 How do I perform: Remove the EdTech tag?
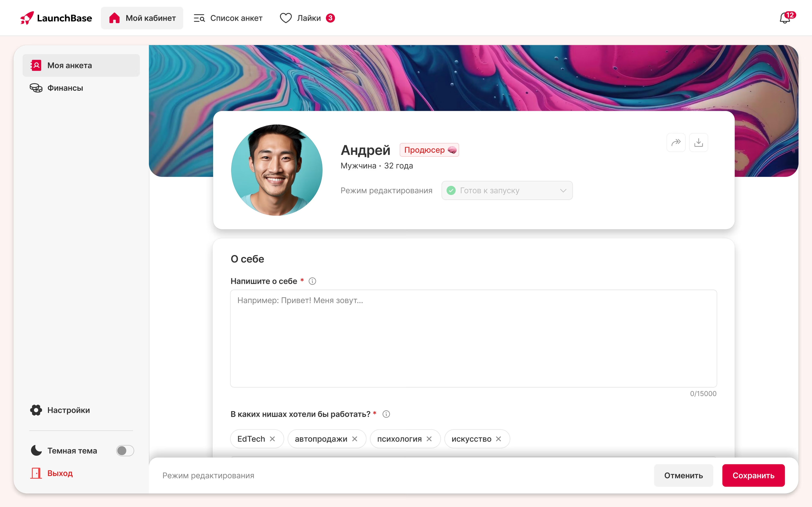pos(272,439)
